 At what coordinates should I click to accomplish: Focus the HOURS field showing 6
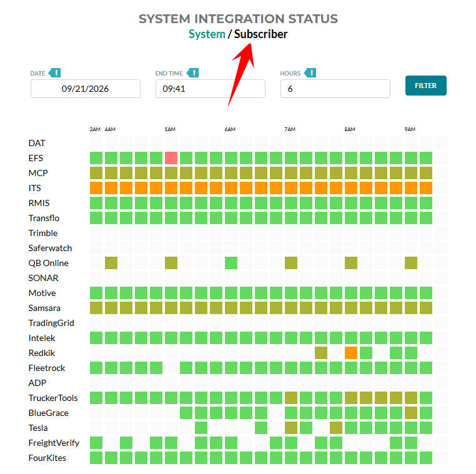click(x=335, y=89)
